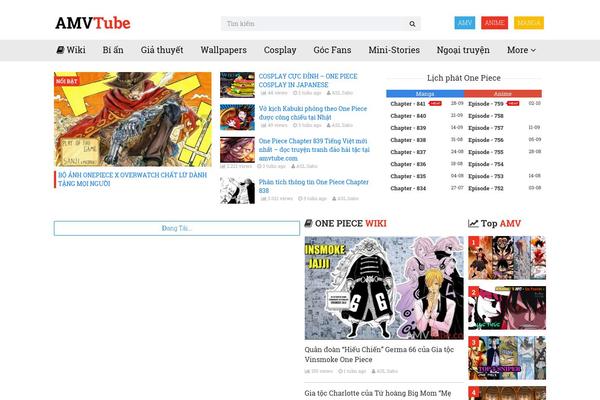Open Episode - 756 link
This screenshot has width=600, height=400.
[x=486, y=140]
